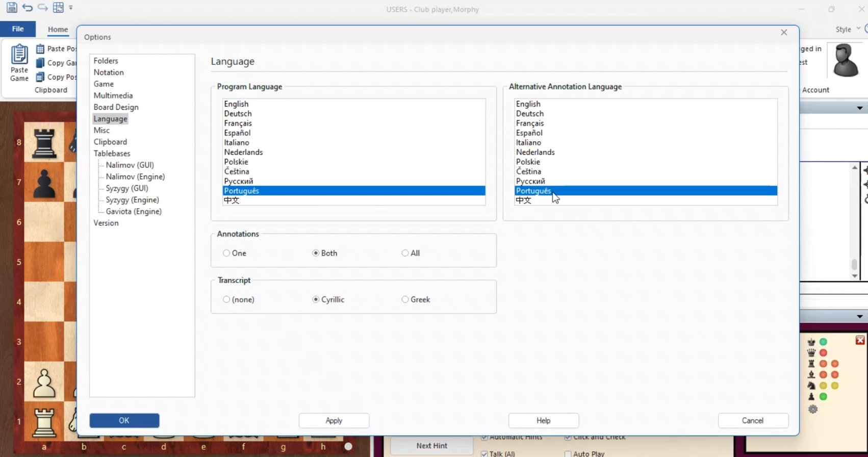Screen dimensions: 868x457
Task: Open Tablebases options category
Action: coord(112,154)
